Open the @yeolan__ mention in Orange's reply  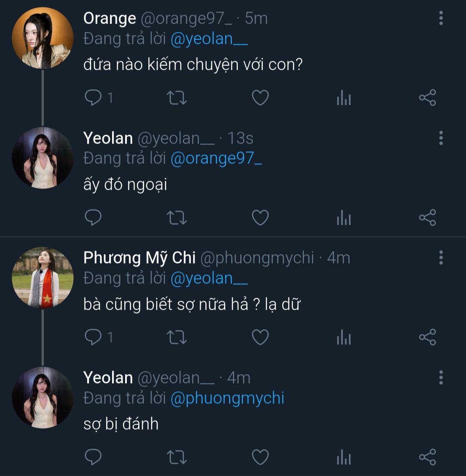tap(209, 39)
